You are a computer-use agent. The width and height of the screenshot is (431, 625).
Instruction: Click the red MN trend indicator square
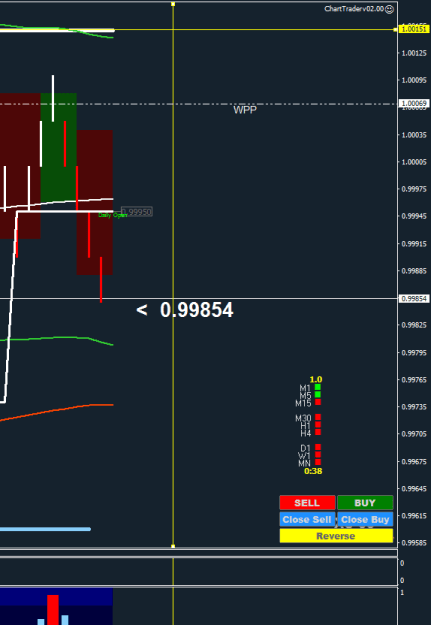318,462
